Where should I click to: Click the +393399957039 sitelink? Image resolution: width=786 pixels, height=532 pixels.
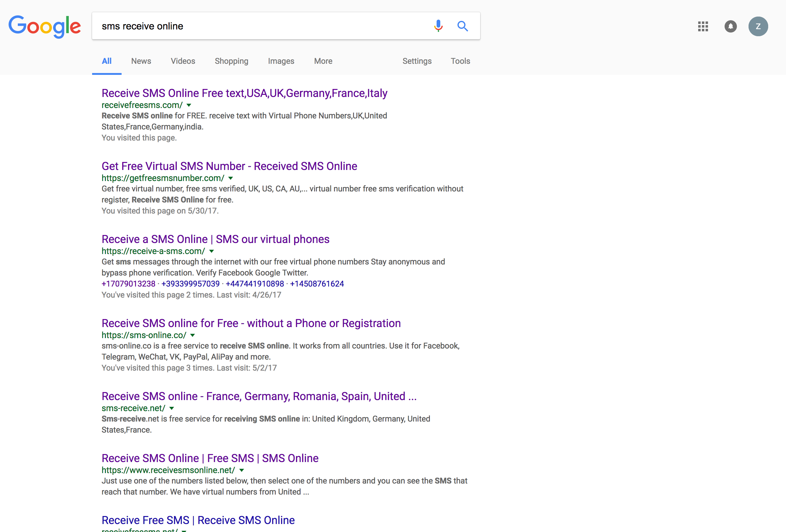(x=190, y=284)
